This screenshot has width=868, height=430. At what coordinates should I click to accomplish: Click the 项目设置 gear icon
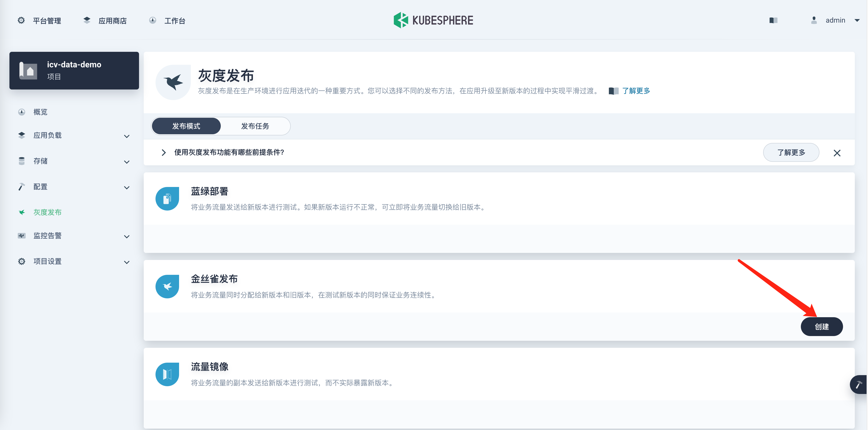click(22, 261)
